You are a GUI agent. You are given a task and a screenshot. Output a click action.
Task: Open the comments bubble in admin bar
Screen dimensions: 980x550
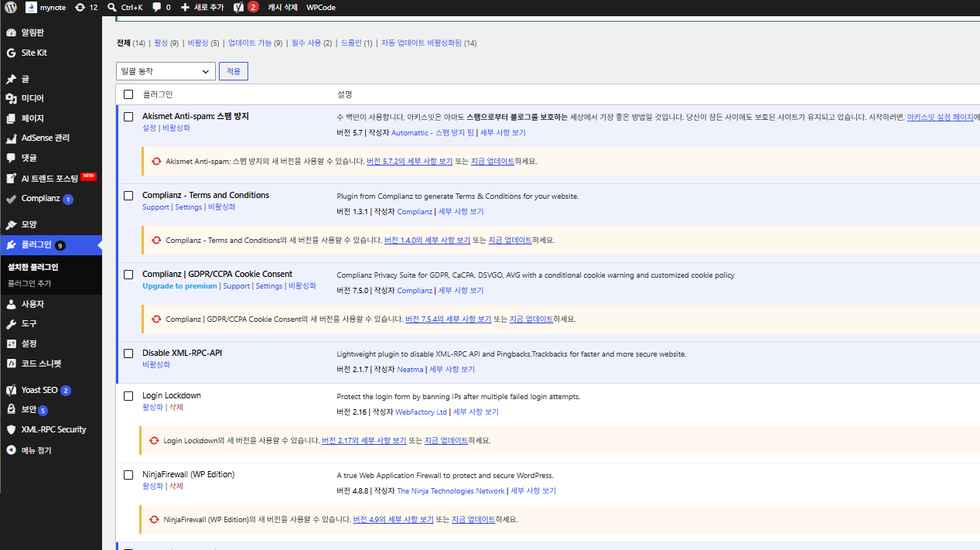click(x=157, y=7)
